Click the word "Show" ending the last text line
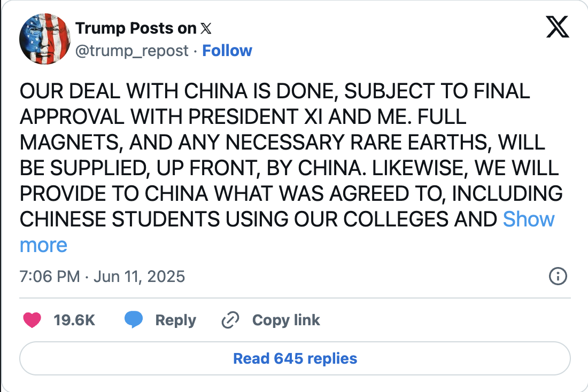Viewport: 588px width, 392px height. pyautogui.click(x=529, y=219)
